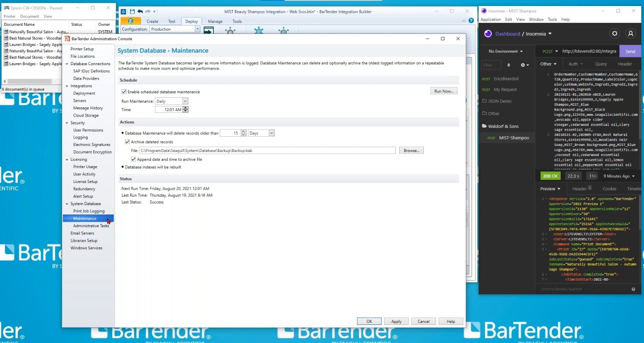Click the request URL field in Insomnia

click(589, 51)
